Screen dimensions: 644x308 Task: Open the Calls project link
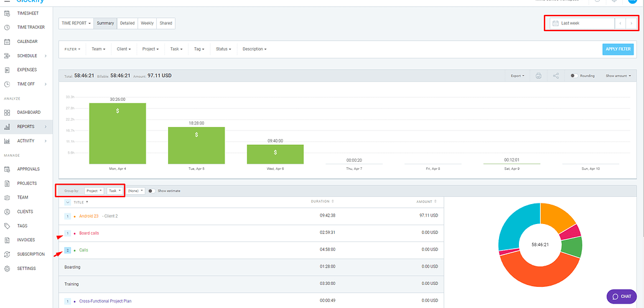point(84,250)
